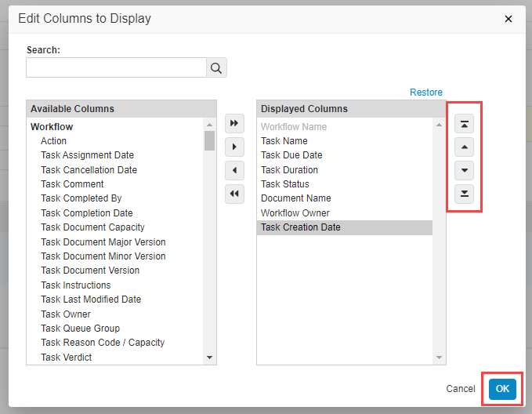
Task: Remove selected column using single left arrow
Action: [x=234, y=170]
